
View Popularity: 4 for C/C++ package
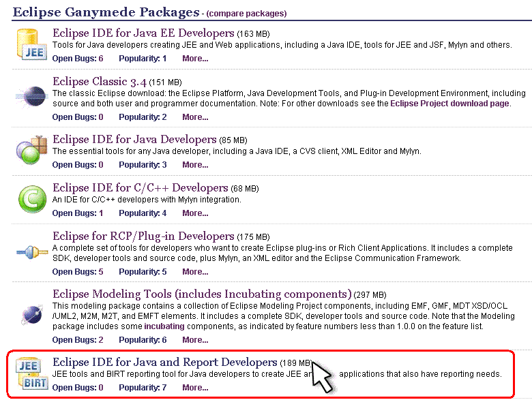(x=143, y=213)
